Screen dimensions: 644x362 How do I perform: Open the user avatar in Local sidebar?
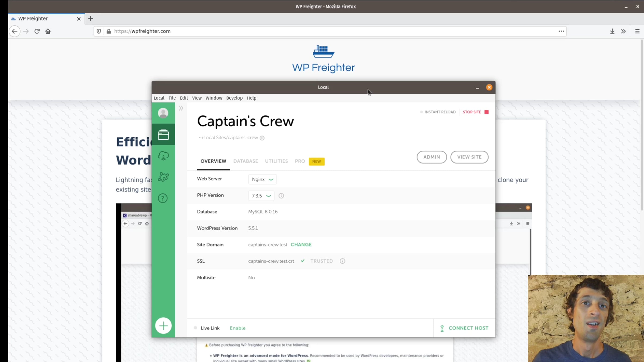pos(163,113)
